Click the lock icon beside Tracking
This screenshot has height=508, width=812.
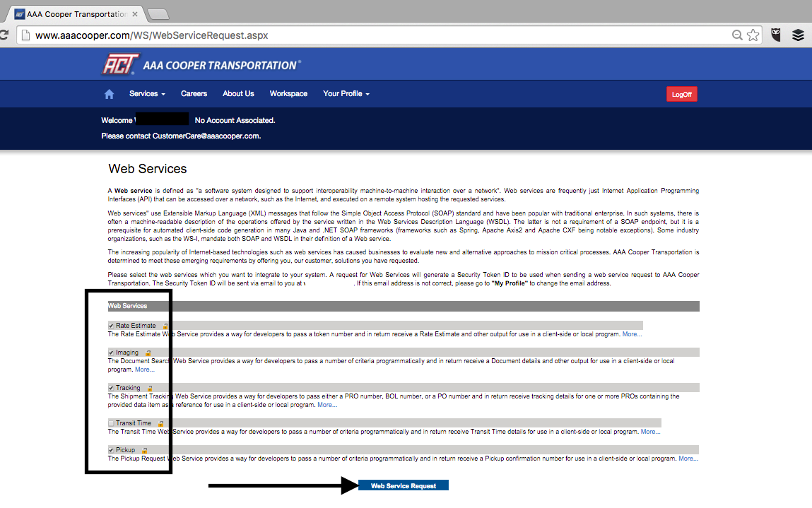click(x=150, y=388)
